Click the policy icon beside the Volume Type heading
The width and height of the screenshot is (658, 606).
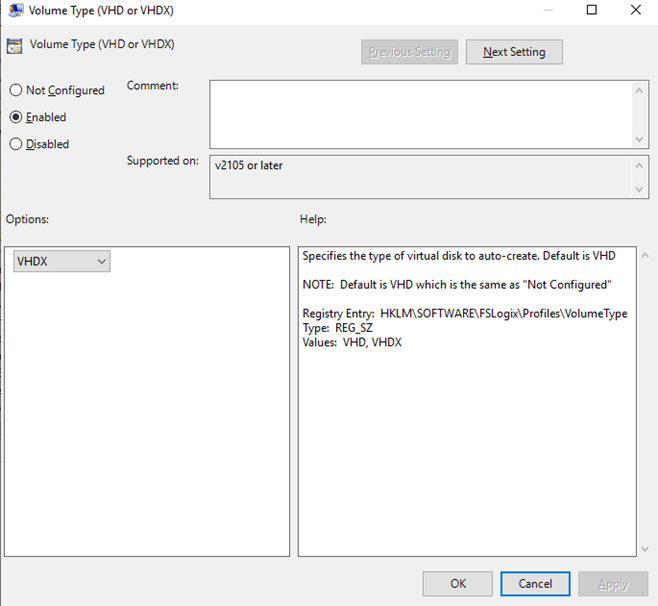[x=14, y=46]
